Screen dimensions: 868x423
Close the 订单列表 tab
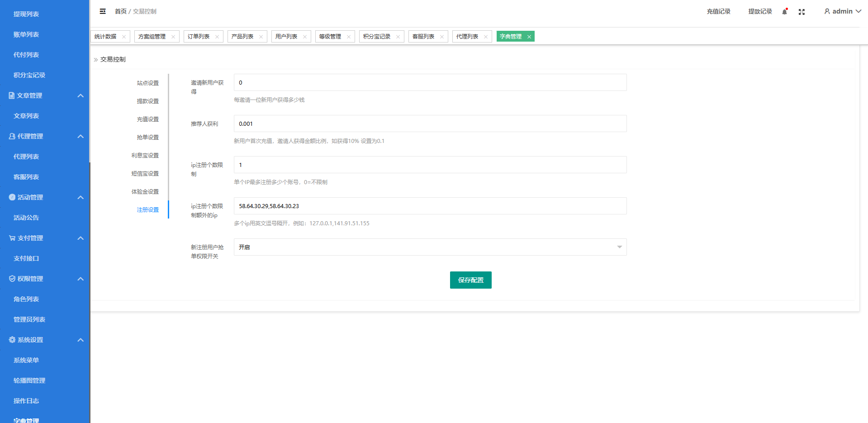pyautogui.click(x=217, y=37)
